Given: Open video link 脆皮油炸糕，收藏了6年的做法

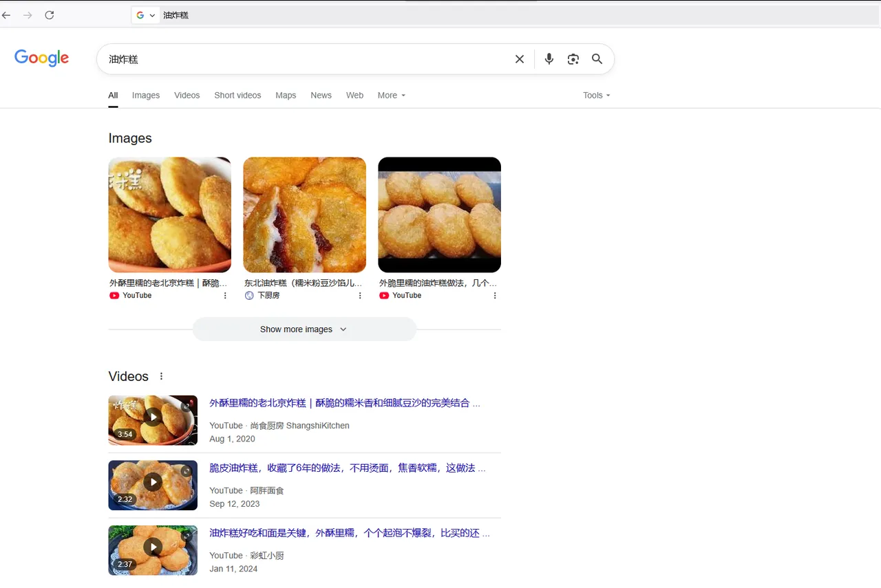Looking at the screenshot, I should tap(348, 468).
